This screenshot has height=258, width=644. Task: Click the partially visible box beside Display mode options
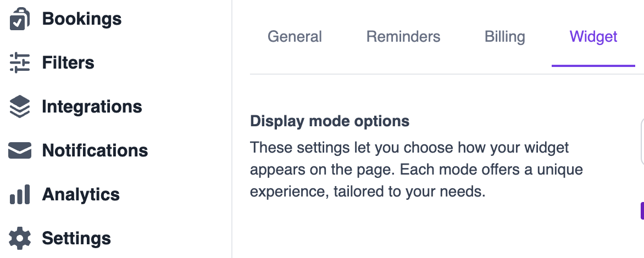[x=642, y=142]
